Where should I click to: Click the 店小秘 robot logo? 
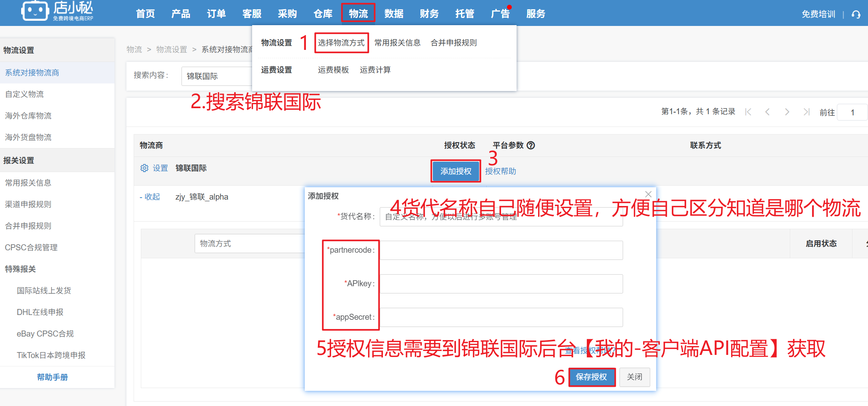(35, 11)
